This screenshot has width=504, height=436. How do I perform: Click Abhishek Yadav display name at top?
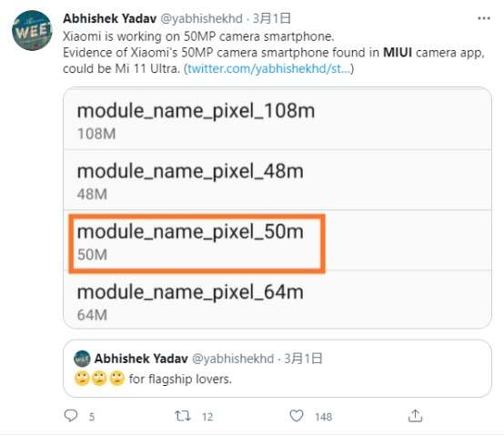click(109, 18)
